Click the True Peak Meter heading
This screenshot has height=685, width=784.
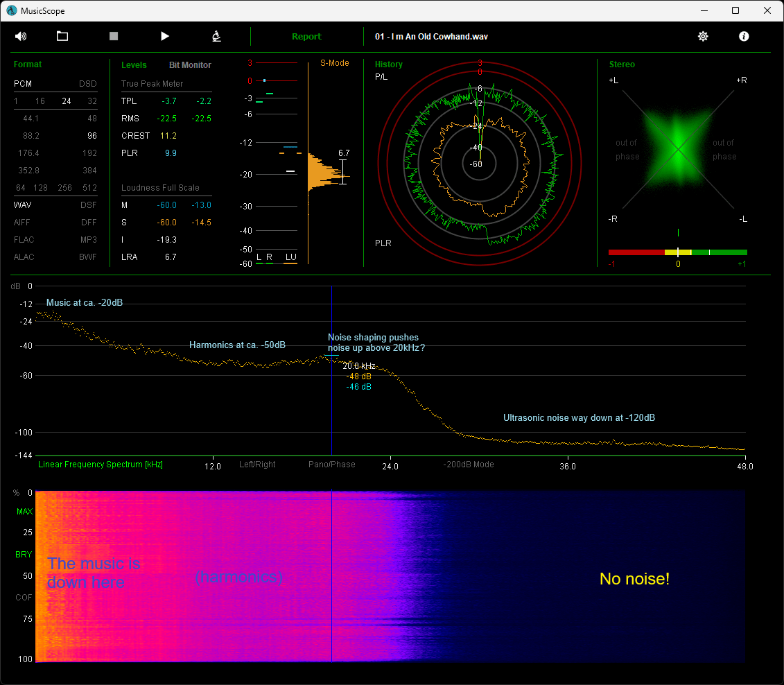(152, 83)
